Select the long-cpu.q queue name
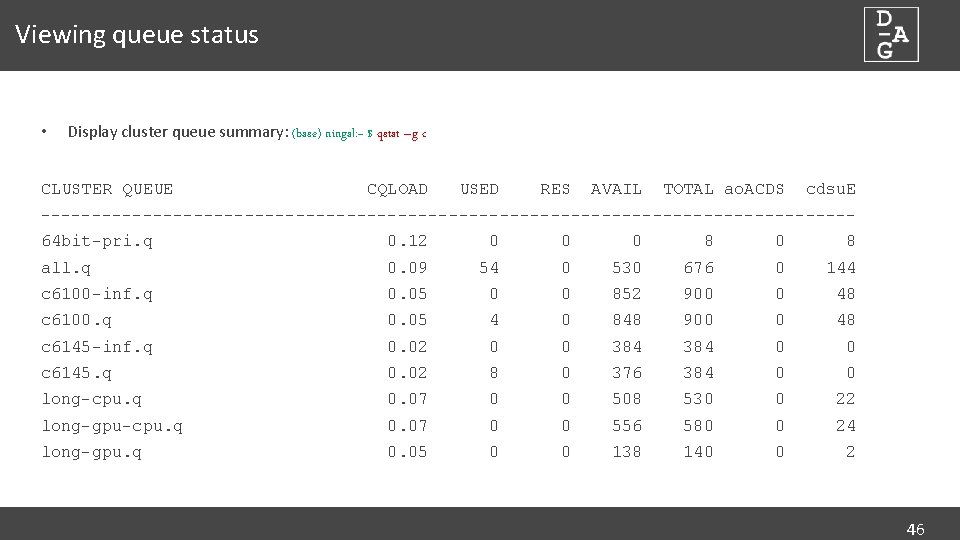The height and width of the screenshot is (540, 960). pyautogui.click(x=92, y=400)
